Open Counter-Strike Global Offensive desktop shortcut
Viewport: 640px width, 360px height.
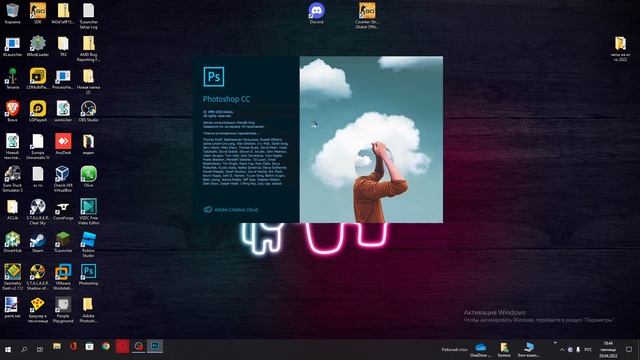[x=367, y=16]
